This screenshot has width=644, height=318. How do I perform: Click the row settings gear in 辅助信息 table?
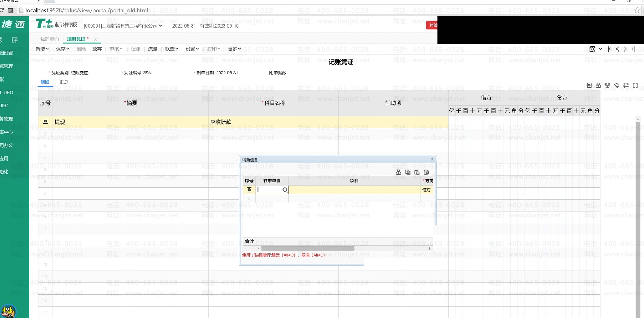249,190
